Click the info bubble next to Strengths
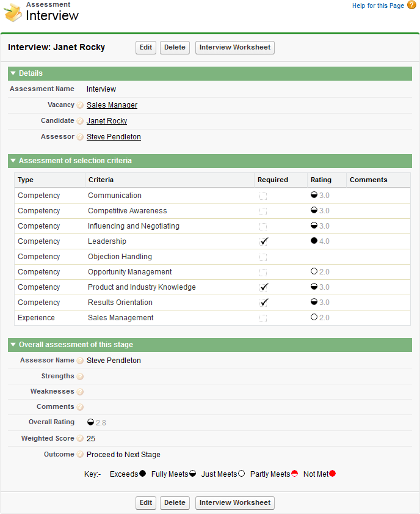The width and height of the screenshot is (420, 514). 80,376
